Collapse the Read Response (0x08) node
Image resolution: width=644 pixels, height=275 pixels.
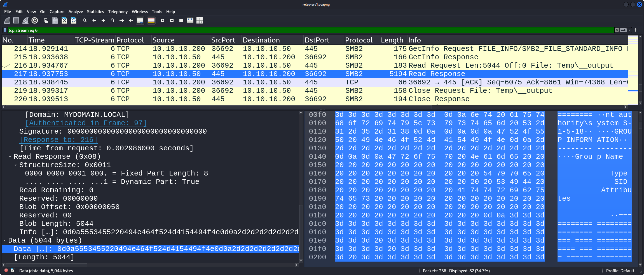coord(10,157)
